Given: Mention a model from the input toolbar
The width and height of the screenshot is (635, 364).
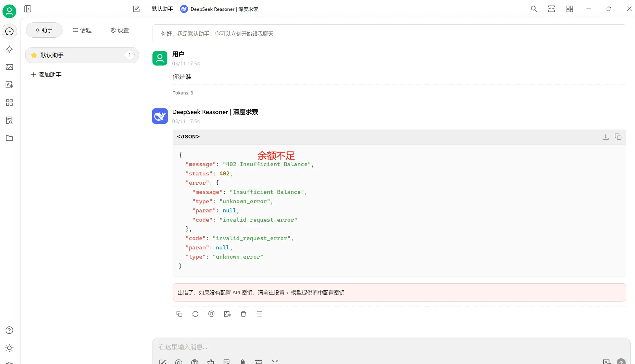Looking at the screenshot, I should [179, 362].
